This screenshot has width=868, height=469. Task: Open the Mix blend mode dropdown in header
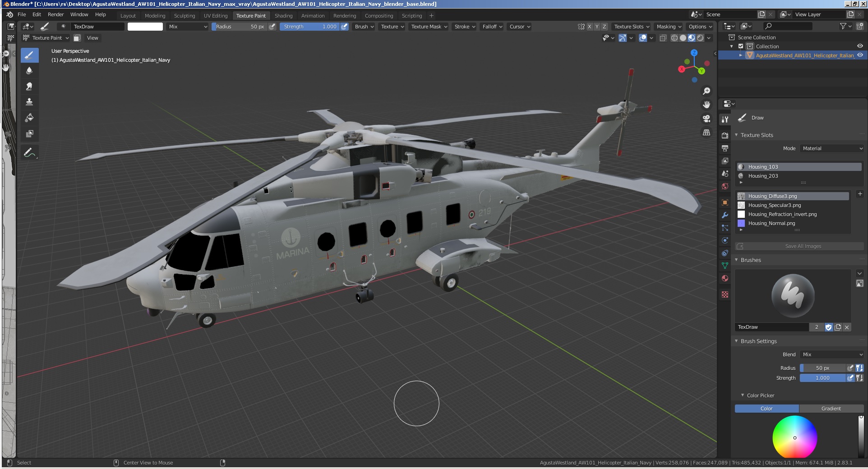click(x=187, y=27)
